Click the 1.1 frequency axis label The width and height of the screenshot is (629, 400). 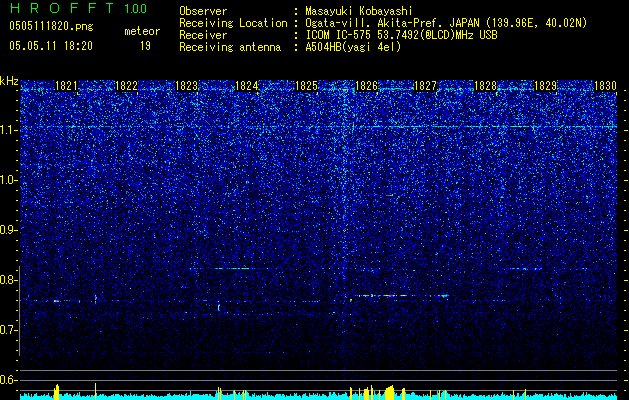tap(8, 130)
